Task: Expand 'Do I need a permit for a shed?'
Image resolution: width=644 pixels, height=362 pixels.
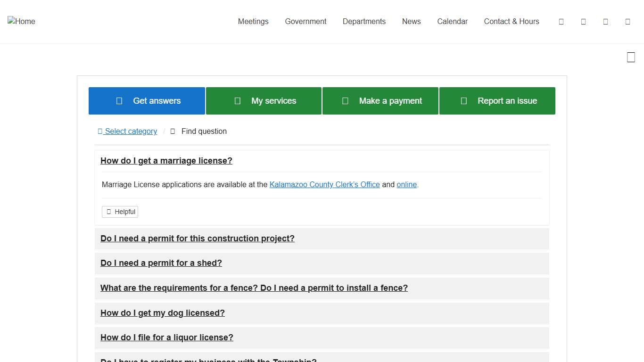Action: point(161,263)
